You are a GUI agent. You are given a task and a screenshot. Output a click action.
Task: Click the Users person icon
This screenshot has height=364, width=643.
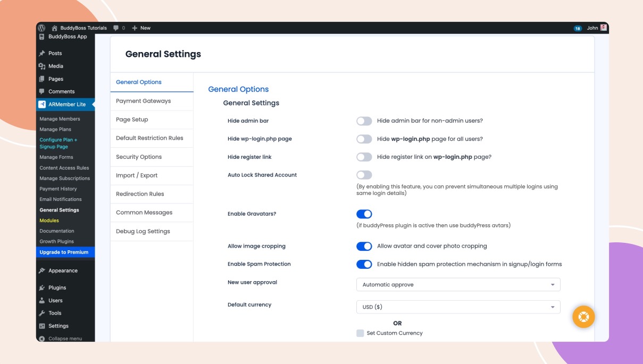[42, 300]
